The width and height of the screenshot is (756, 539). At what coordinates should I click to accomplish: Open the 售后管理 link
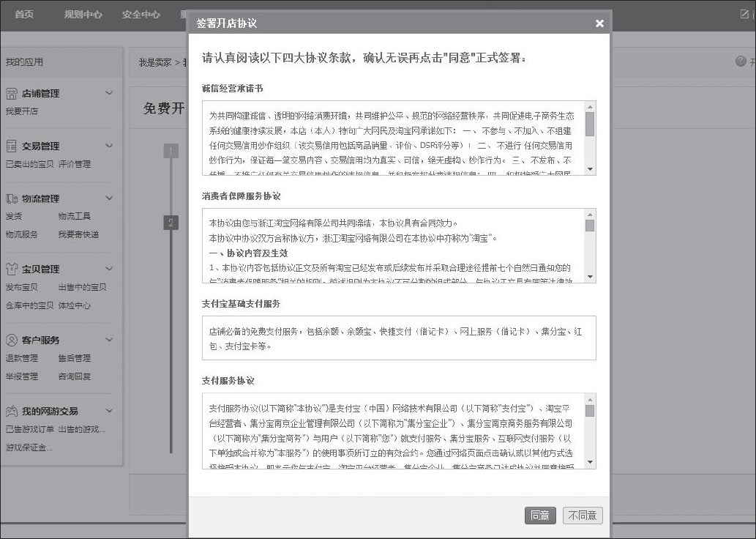(74, 358)
